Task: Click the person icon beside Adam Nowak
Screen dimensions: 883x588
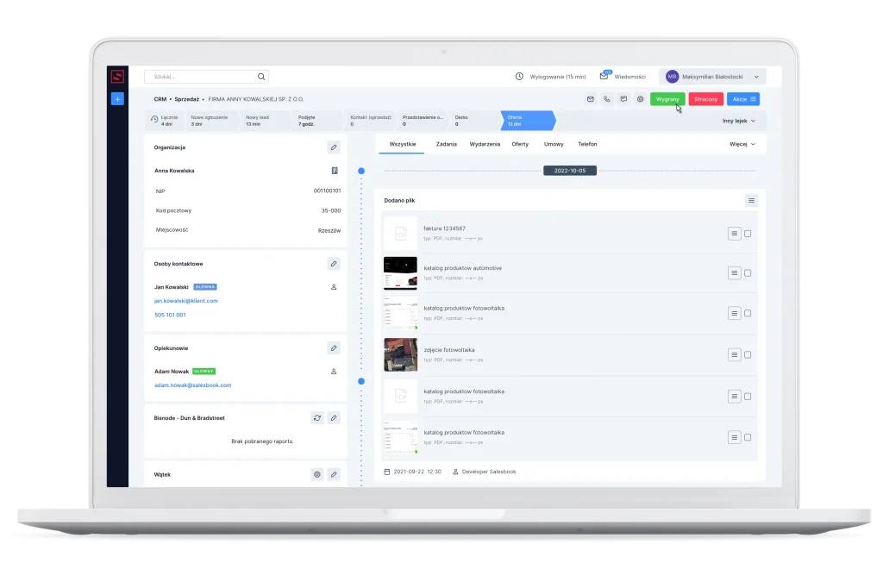Action: click(x=334, y=371)
